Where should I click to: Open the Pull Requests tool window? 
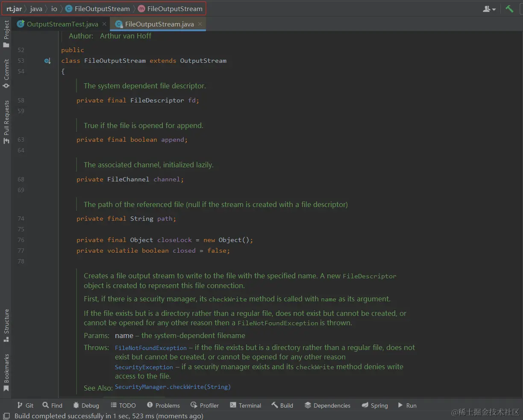[x=6, y=122]
